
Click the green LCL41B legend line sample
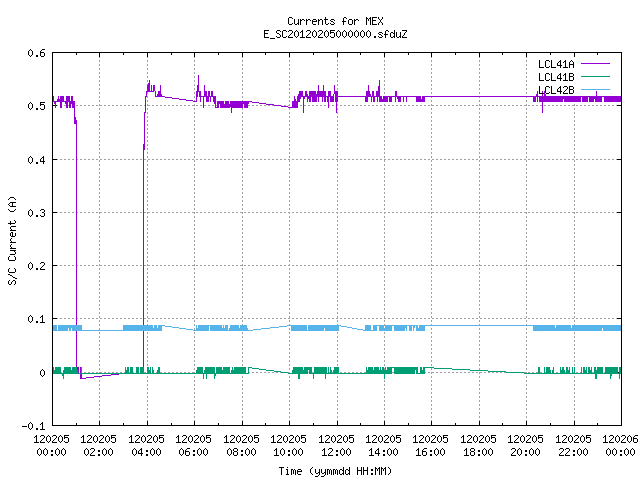[595, 77]
